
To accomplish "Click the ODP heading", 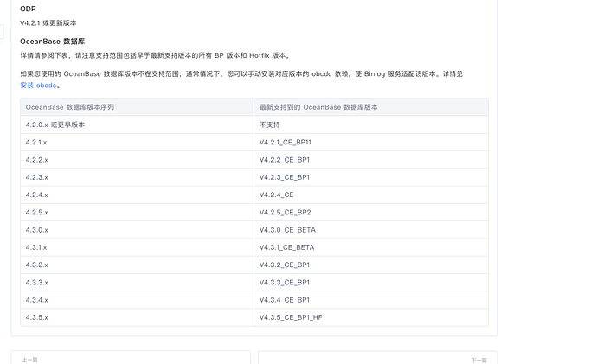I will (28, 9).
